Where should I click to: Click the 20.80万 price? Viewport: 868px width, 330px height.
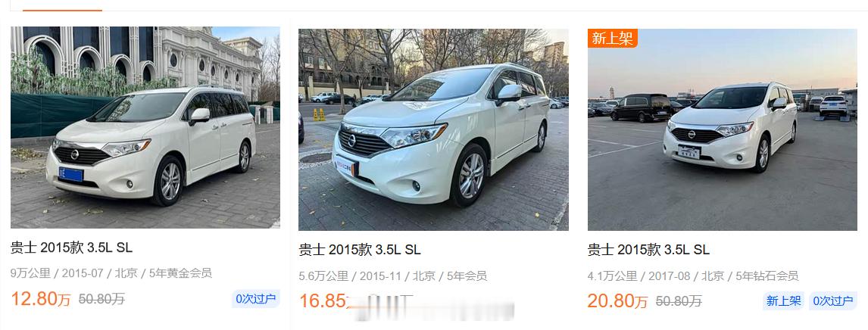618,301
